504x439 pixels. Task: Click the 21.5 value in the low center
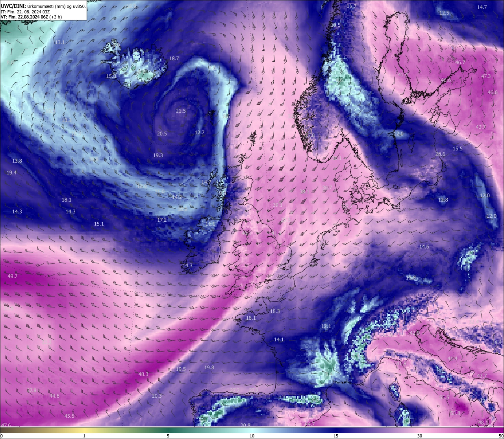point(181,111)
